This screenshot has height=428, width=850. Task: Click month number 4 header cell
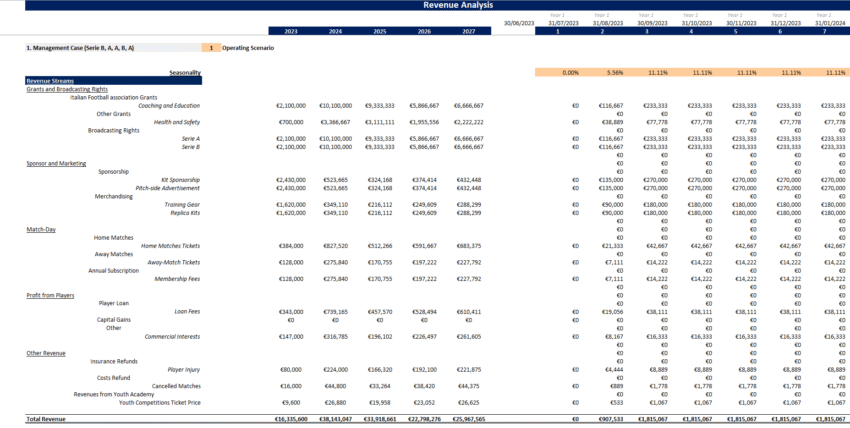(x=691, y=31)
